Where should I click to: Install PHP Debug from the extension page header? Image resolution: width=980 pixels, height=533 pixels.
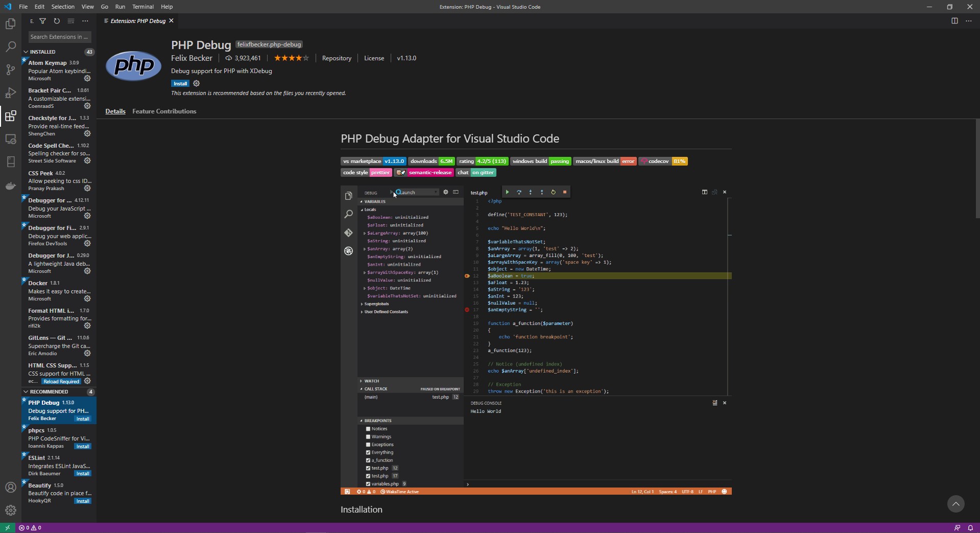coord(180,84)
